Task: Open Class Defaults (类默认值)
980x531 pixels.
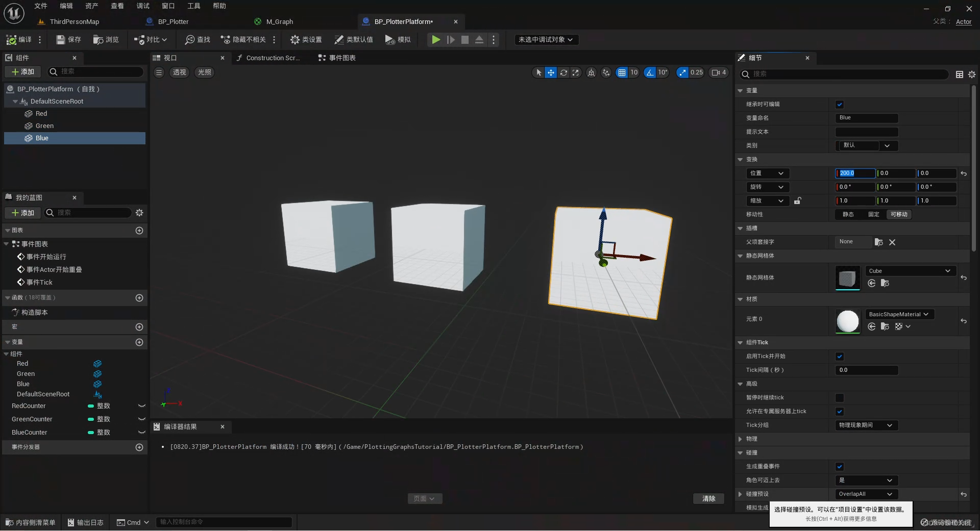Action: point(353,40)
